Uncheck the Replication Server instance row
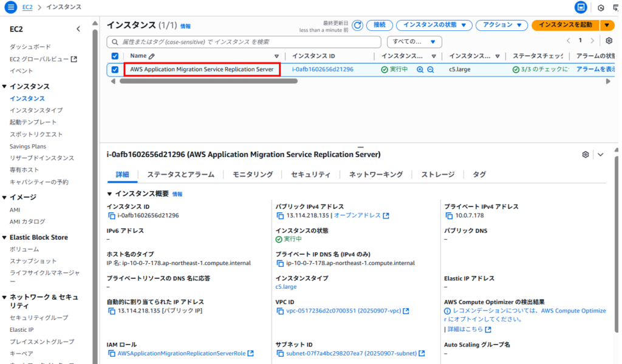 coord(115,69)
